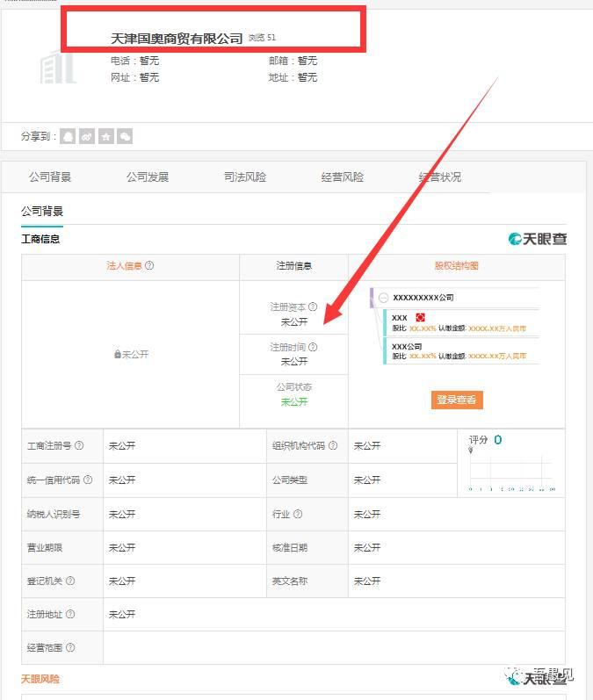The width and height of the screenshot is (593, 700).
Task: Click the 未公开 value for 营业期限
Action: pyautogui.click(x=122, y=547)
